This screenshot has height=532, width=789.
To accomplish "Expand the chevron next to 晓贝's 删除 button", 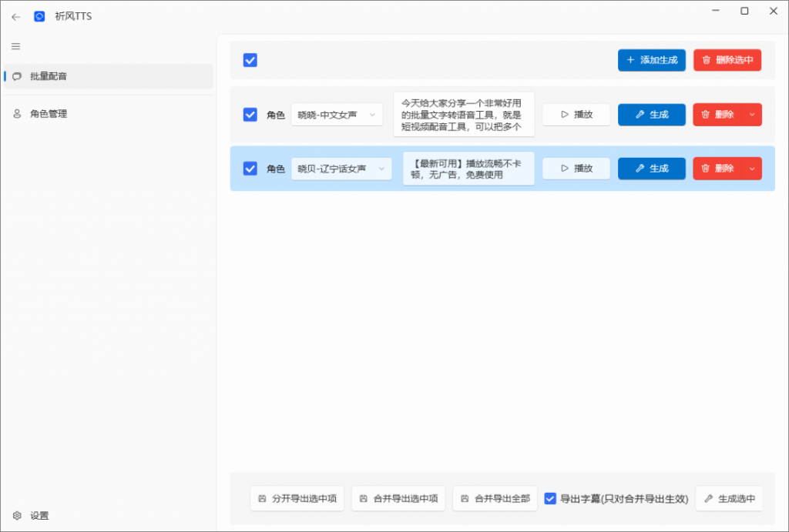I will (753, 168).
